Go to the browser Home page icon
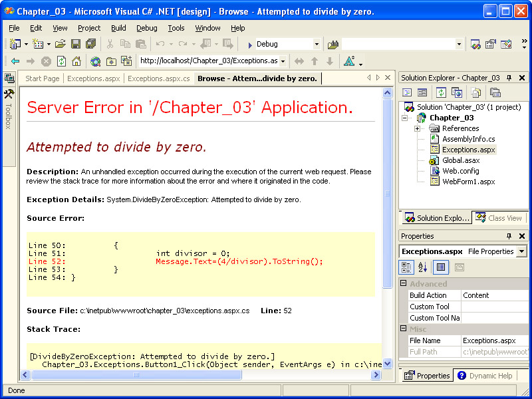The width and height of the screenshot is (532, 399). pyautogui.click(x=76, y=61)
